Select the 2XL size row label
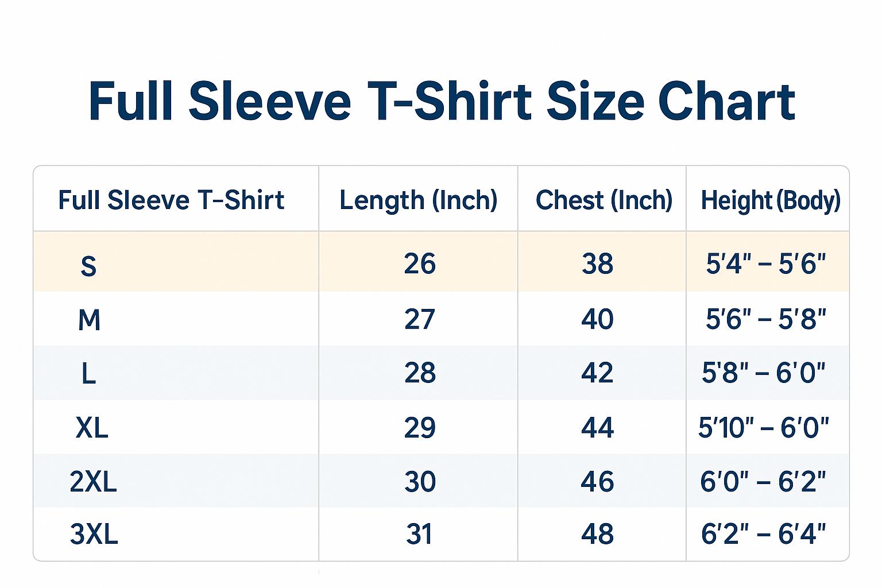Image resolution: width=882 pixels, height=588 pixels. (x=93, y=481)
